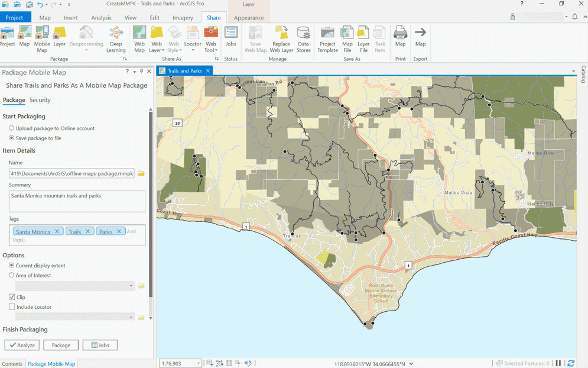Switch to the Imagery ribbon tab
588x368 pixels.
pyautogui.click(x=183, y=18)
